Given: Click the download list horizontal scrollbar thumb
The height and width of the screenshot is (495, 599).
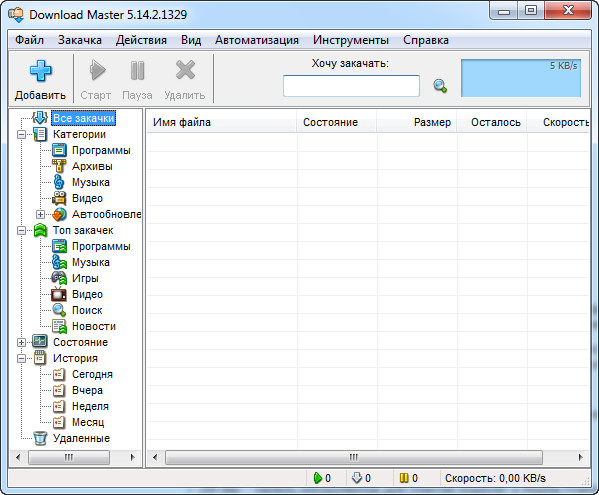Looking at the screenshot, I should click(x=354, y=457).
